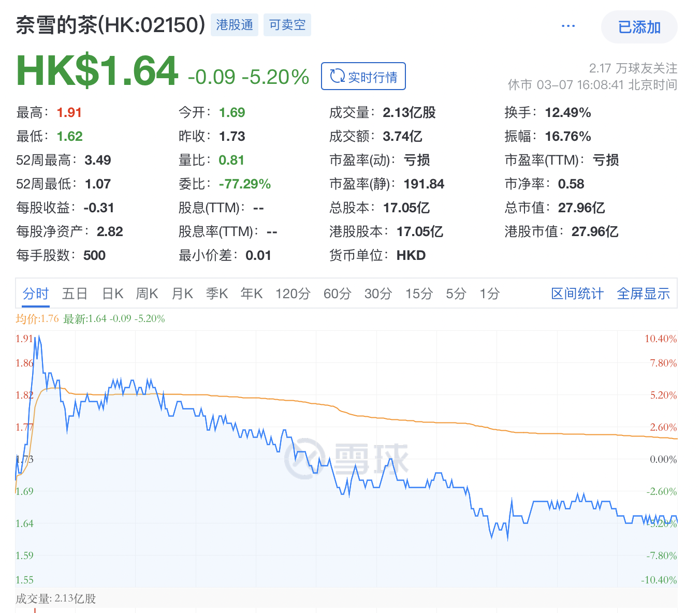Click the 市净率 value 0.58
This screenshot has width=700, height=613.
click(571, 184)
